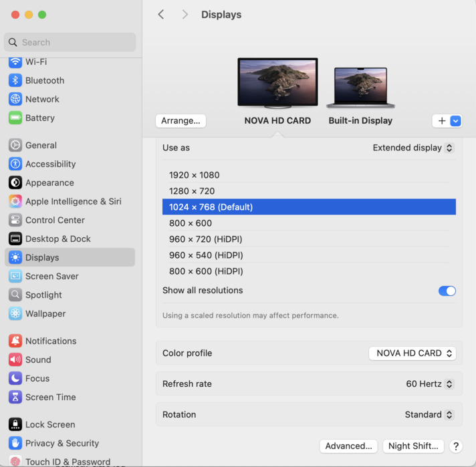Viewport: 476px width, 467px height.
Task: Select 1280 × 720 resolution
Action: pos(309,191)
